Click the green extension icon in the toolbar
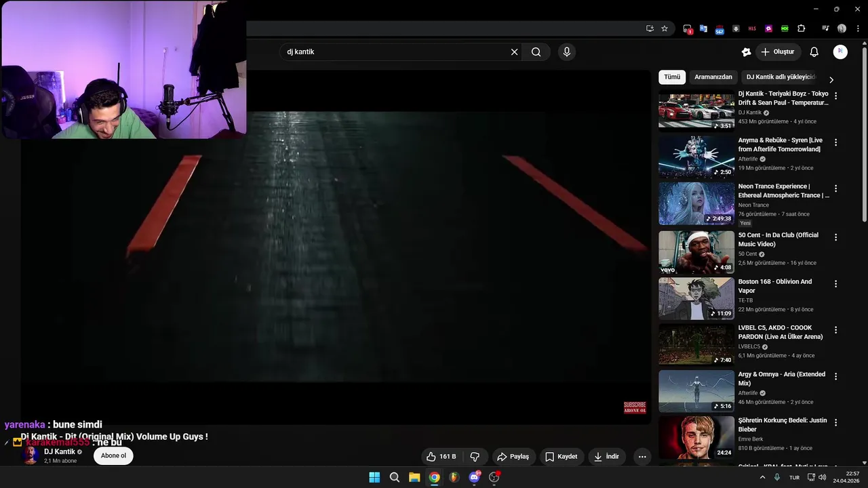Image resolution: width=868 pixels, height=488 pixels. pyautogui.click(x=785, y=28)
